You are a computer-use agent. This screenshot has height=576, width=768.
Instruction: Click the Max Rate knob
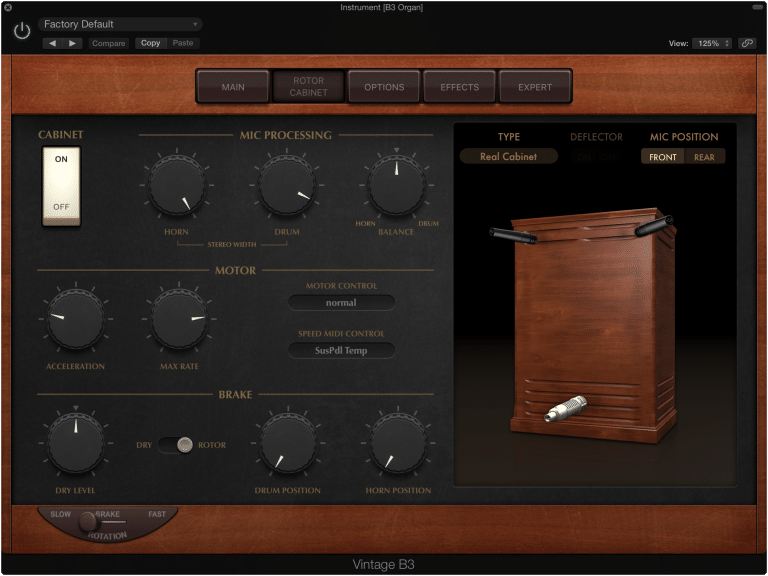tap(179, 319)
